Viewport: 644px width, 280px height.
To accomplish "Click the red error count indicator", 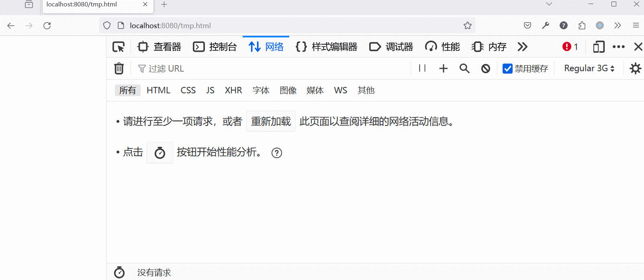I will point(570,47).
